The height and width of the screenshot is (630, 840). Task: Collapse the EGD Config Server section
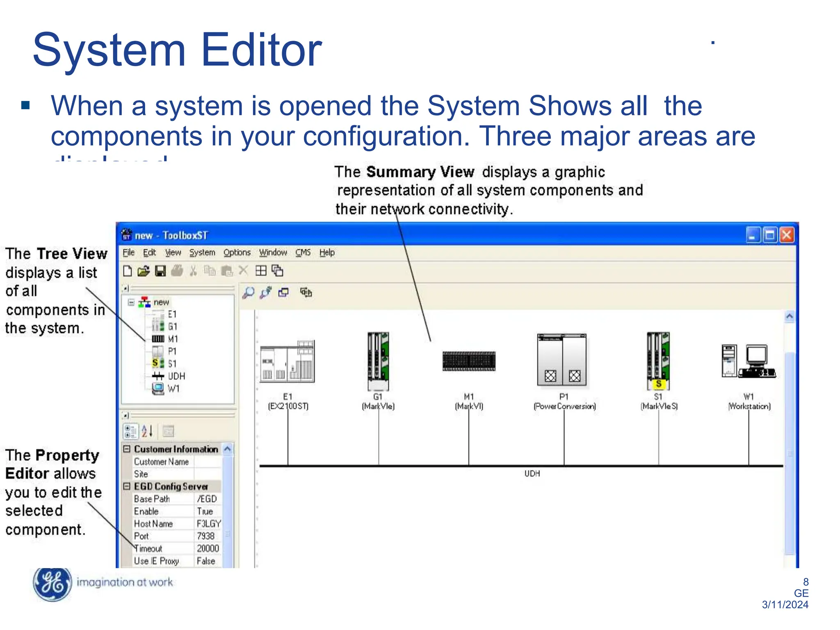[x=127, y=486]
